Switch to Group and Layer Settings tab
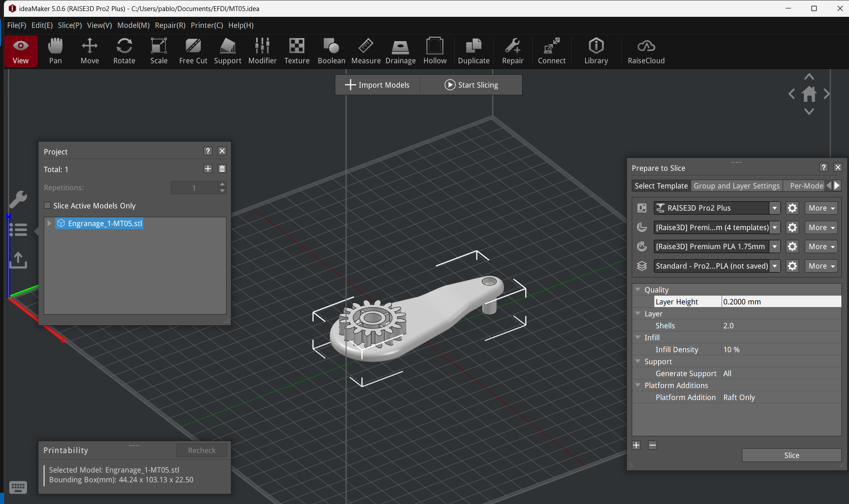This screenshot has height=504, width=849. point(737,186)
